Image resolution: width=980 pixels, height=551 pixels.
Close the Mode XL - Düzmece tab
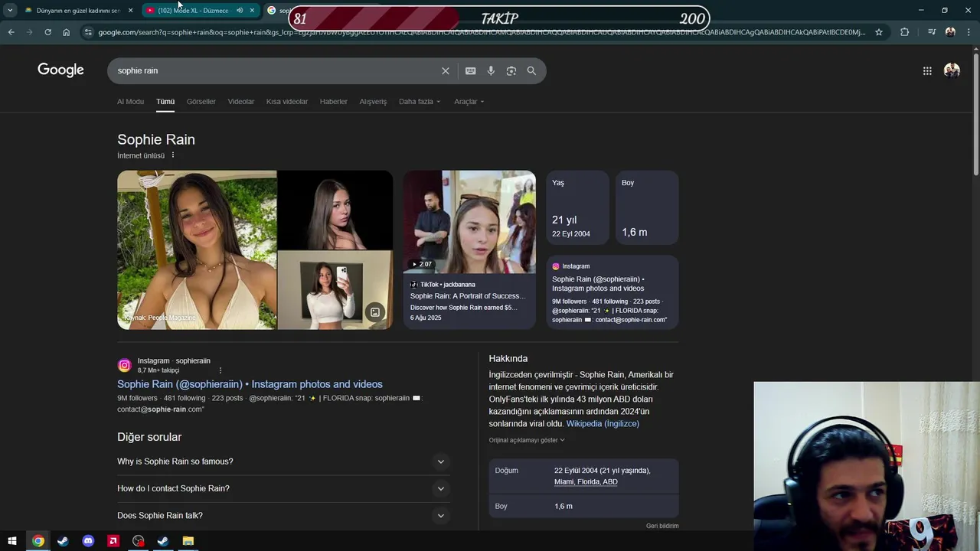(x=252, y=11)
